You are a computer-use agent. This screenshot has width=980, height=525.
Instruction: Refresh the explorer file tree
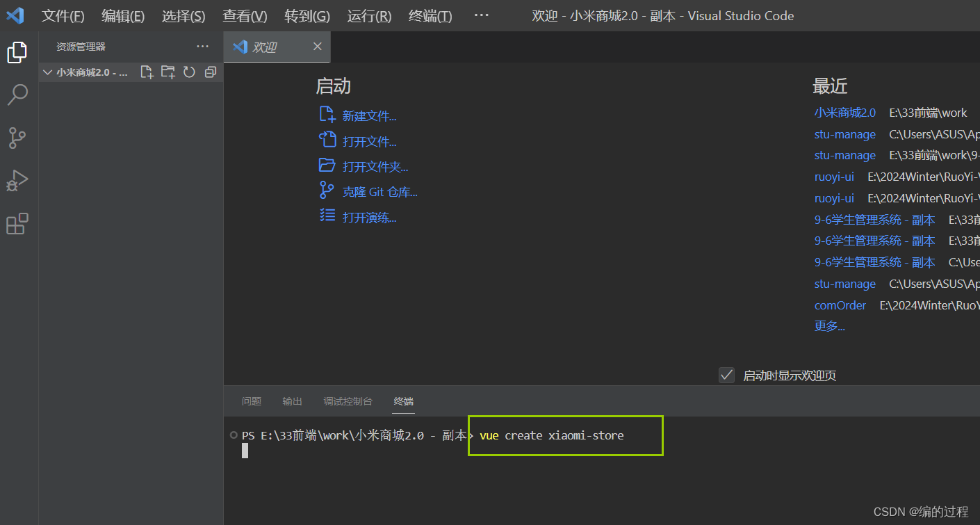(x=189, y=72)
